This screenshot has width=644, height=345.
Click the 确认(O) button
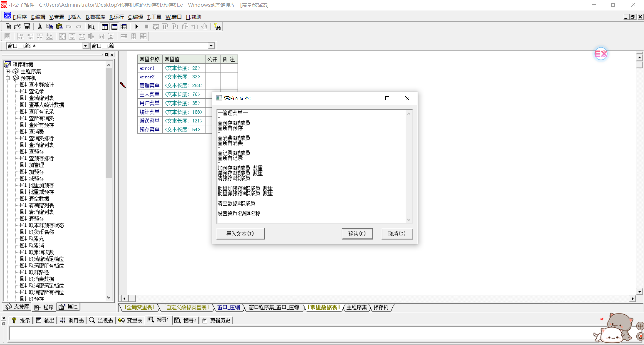click(x=357, y=234)
